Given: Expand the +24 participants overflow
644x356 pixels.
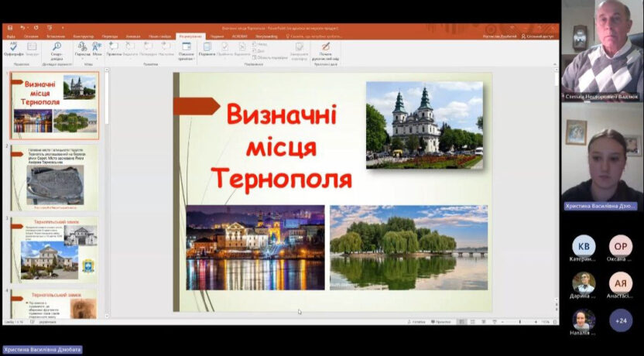Looking at the screenshot, I should 620,320.
